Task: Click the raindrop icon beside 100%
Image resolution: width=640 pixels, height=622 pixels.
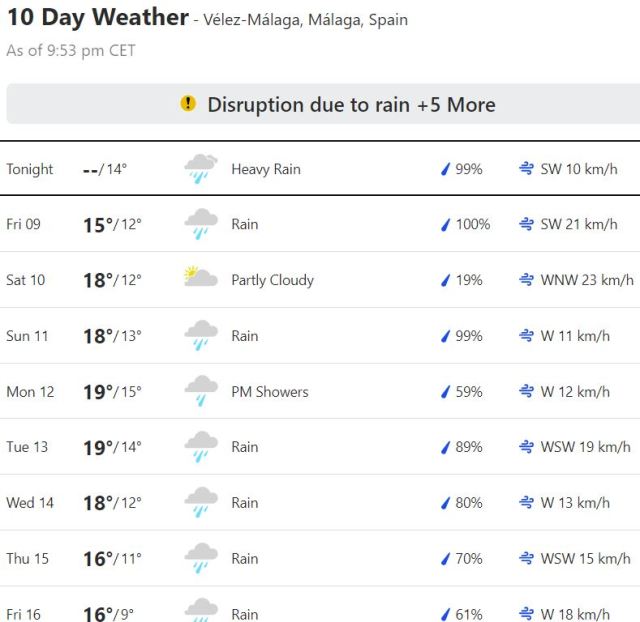Action: coord(446,225)
